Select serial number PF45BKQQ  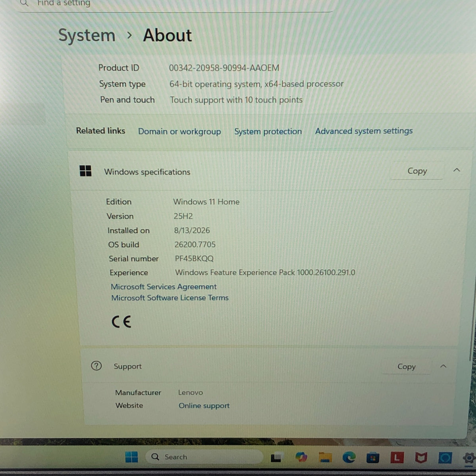point(194,259)
